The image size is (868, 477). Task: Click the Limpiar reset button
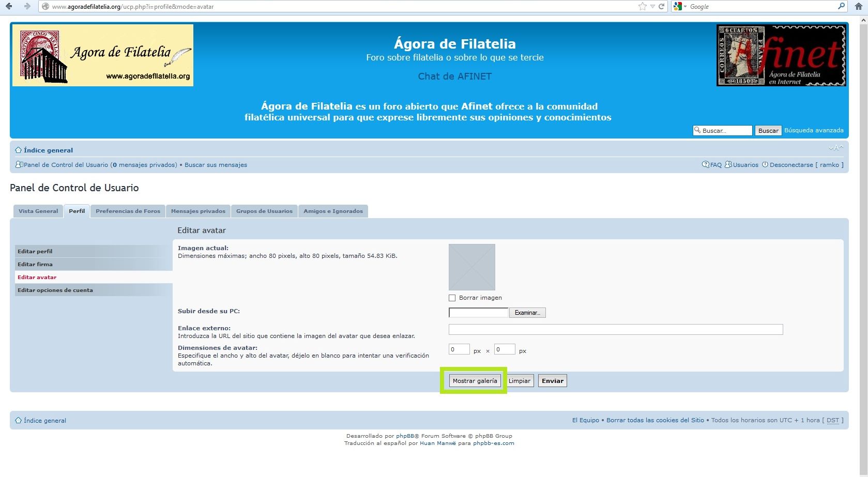(x=520, y=381)
